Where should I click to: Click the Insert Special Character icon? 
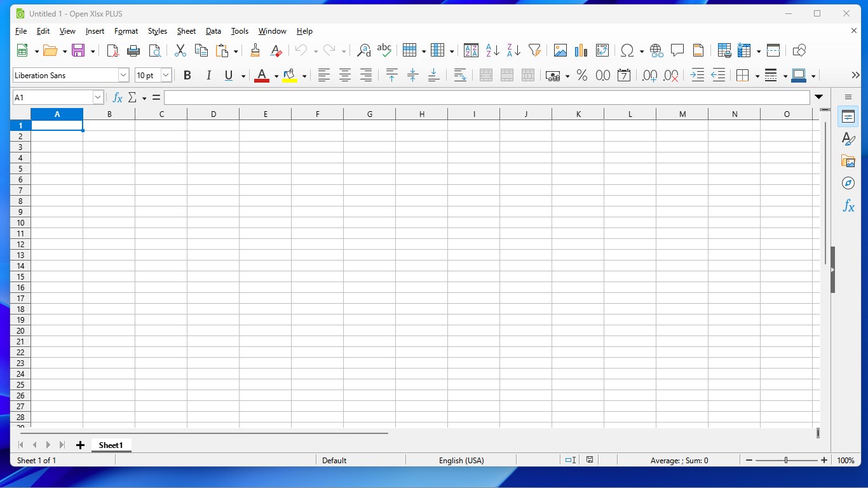click(x=628, y=50)
